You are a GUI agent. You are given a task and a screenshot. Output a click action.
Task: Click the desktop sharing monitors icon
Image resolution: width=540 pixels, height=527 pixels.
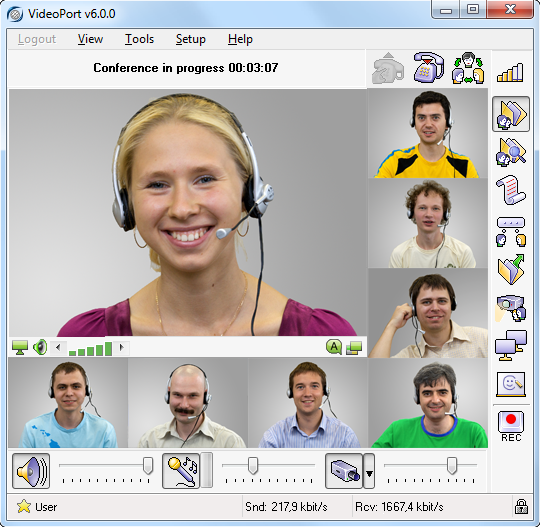point(511,345)
